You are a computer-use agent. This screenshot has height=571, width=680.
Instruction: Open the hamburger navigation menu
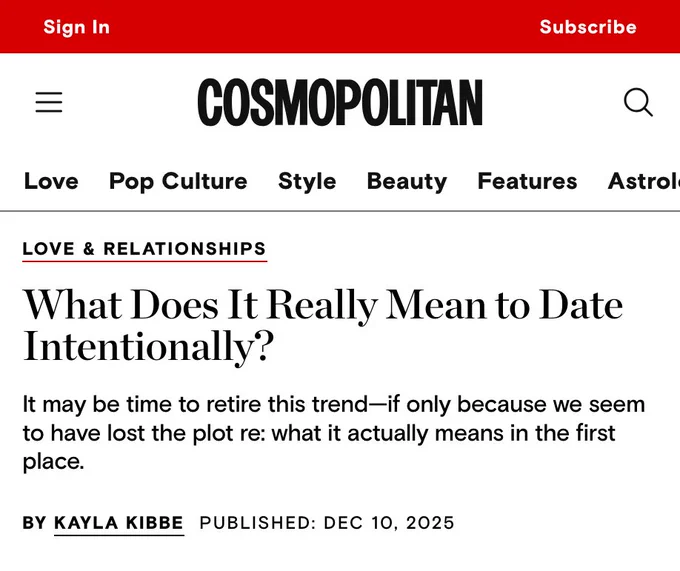pyautogui.click(x=49, y=102)
